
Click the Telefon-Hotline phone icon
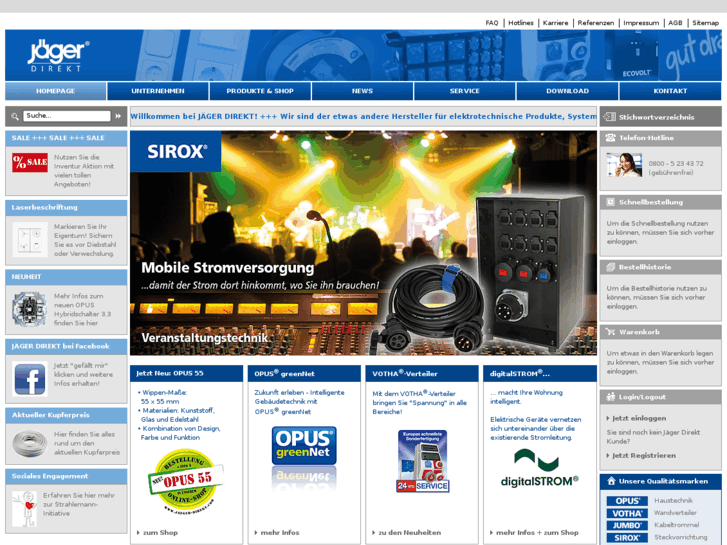[x=610, y=138]
